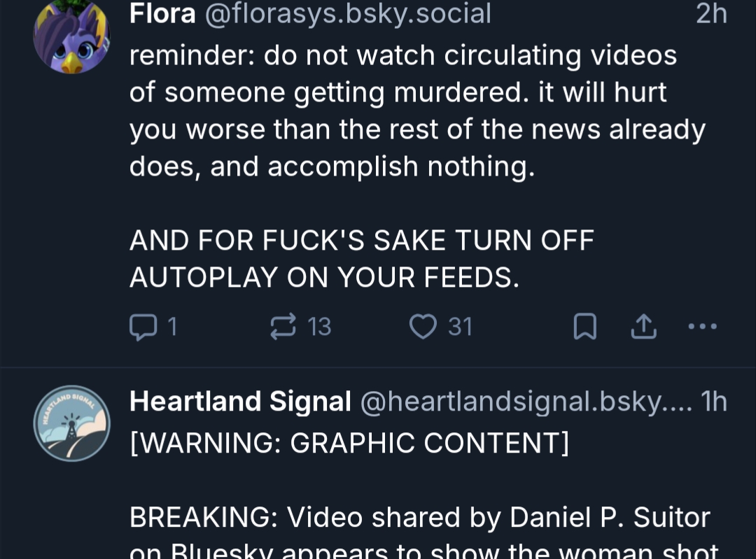Tap the WARNING: GRAPHIC CONTENT line
This screenshot has height=559, width=756.
(x=349, y=443)
